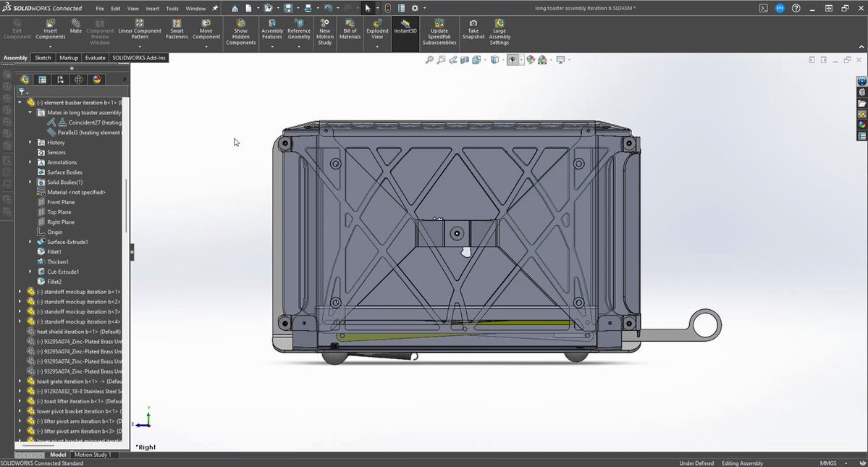The image size is (868, 467).
Task: Click Take Snapshot icon
Action: (473, 30)
